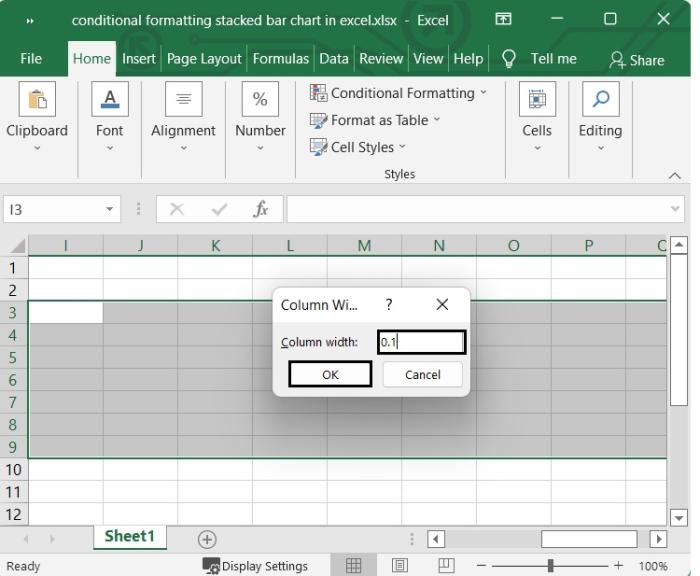Select column I header
This screenshot has height=576, width=700.
(x=66, y=246)
